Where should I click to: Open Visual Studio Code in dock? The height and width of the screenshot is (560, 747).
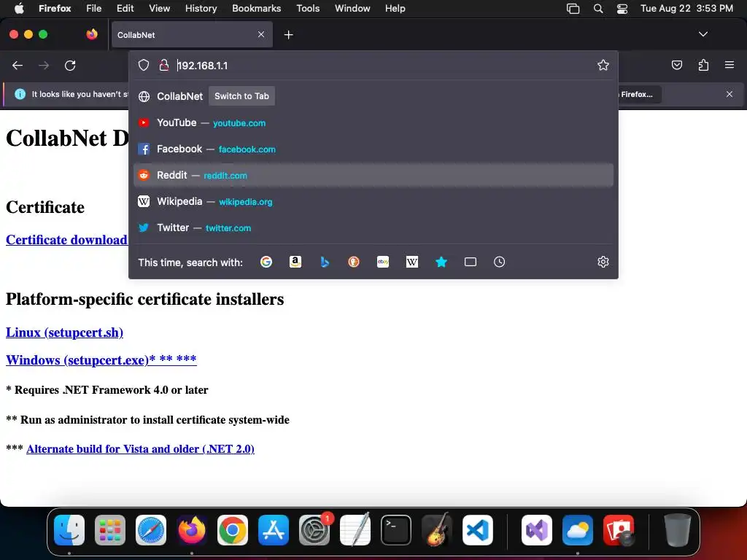(478, 530)
